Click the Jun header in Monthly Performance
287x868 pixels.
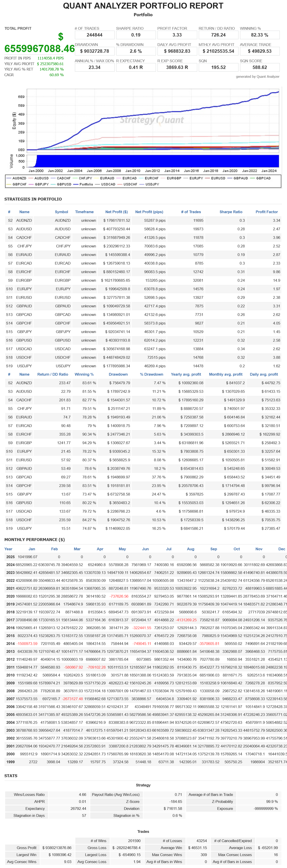[145, 549]
